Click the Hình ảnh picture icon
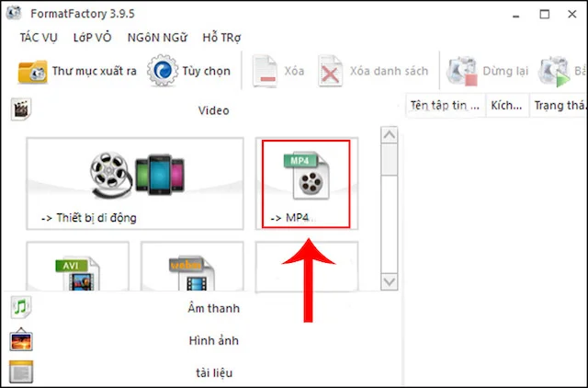Image resolution: width=588 pixels, height=388 pixels. pos(21,339)
